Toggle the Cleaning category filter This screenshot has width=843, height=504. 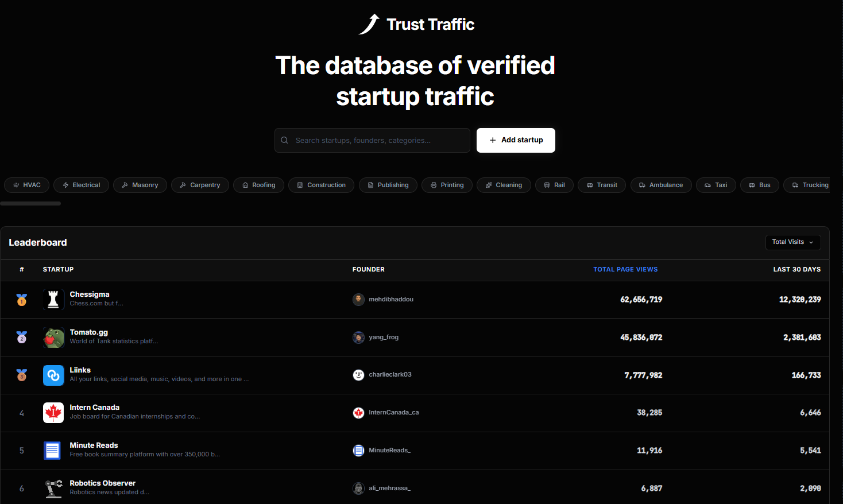(504, 185)
